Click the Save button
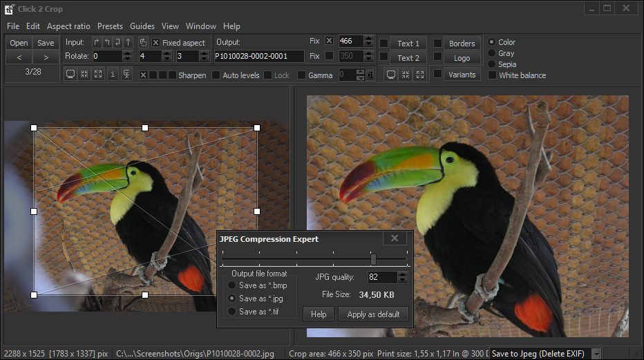644x360 pixels. click(x=46, y=43)
